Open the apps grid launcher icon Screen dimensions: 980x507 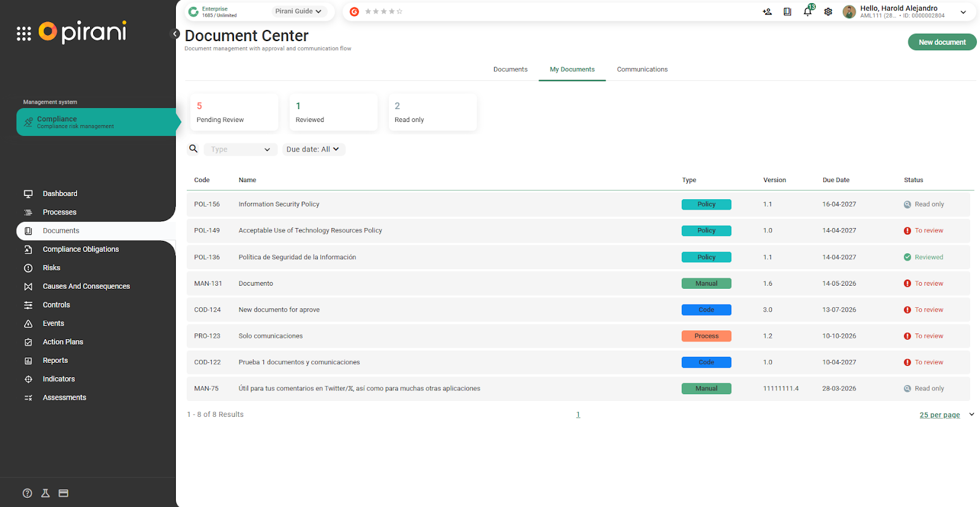click(24, 34)
